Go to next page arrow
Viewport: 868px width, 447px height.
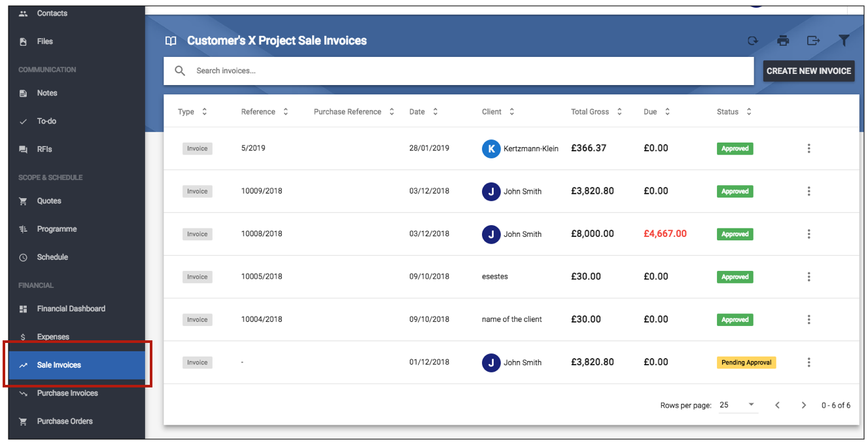pyautogui.click(x=804, y=405)
